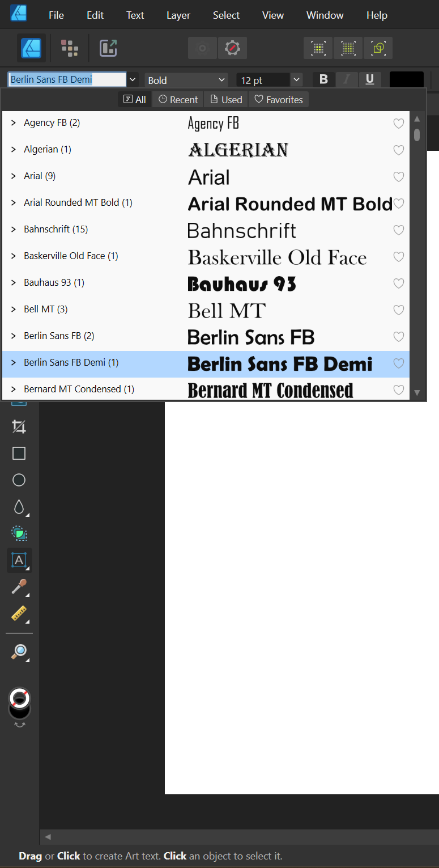Image resolution: width=439 pixels, height=868 pixels.
Task: Click font list scroll up arrow
Action: 417,119
